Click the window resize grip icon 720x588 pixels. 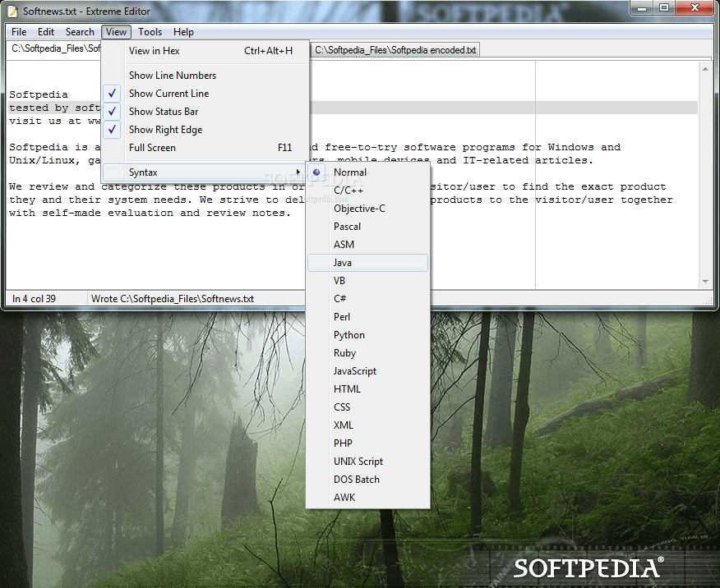tap(709, 301)
